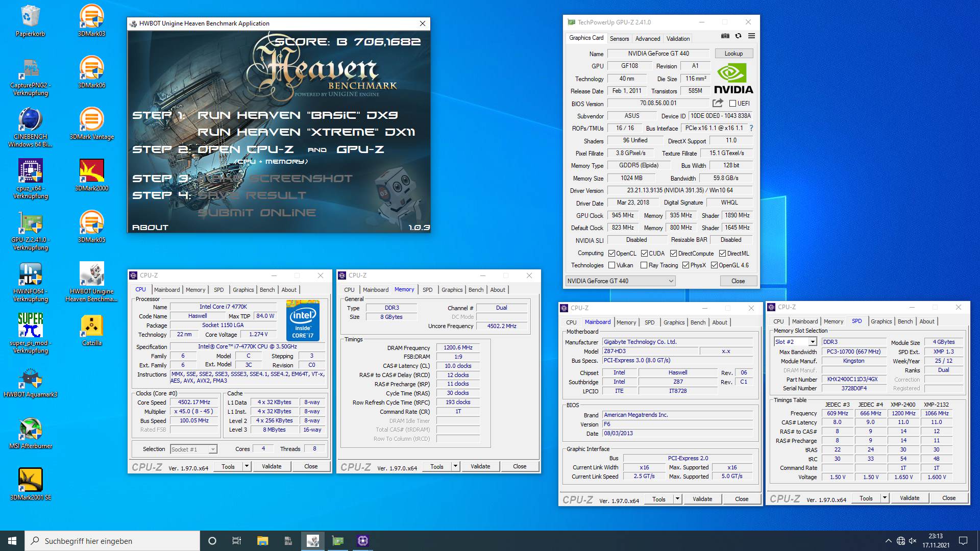Open the Catzilla desktop icon

coord(92,330)
